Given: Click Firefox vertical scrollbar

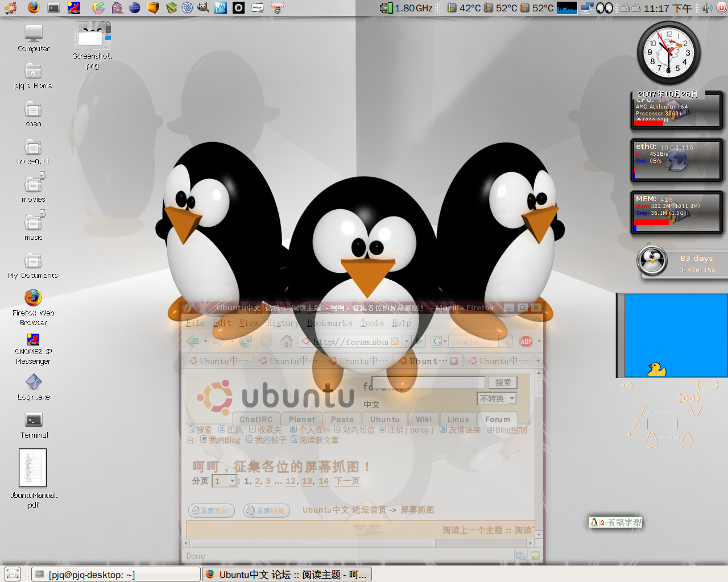Looking at the screenshot, I should 539,452.
